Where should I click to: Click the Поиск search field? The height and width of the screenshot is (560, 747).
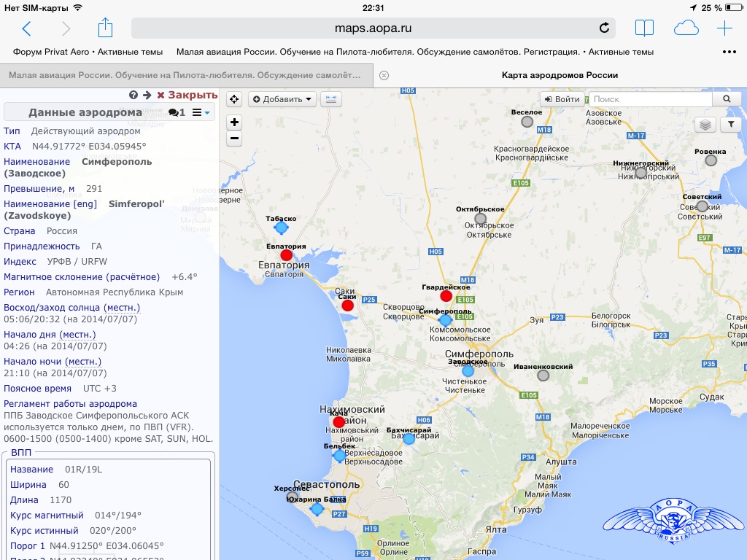click(x=649, y=99)
